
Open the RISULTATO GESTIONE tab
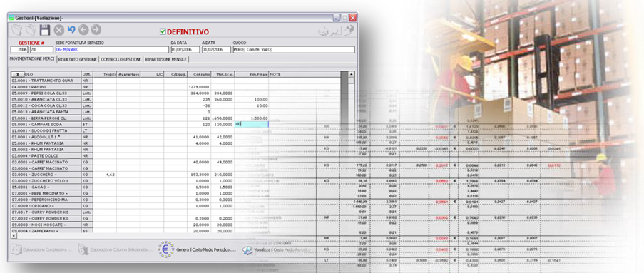tap(78, 60)
